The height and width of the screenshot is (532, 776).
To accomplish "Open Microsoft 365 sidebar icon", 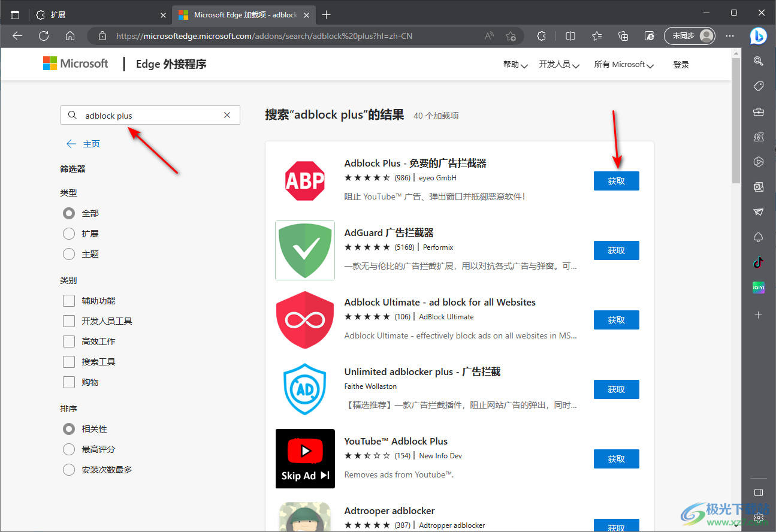I will coord(758,162).
